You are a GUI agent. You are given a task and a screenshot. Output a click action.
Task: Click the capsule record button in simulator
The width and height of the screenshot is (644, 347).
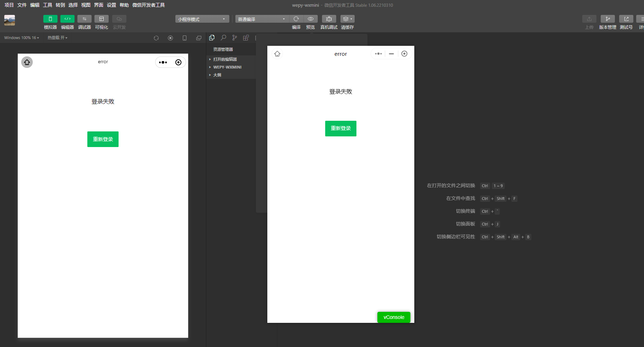coord(179,62)
